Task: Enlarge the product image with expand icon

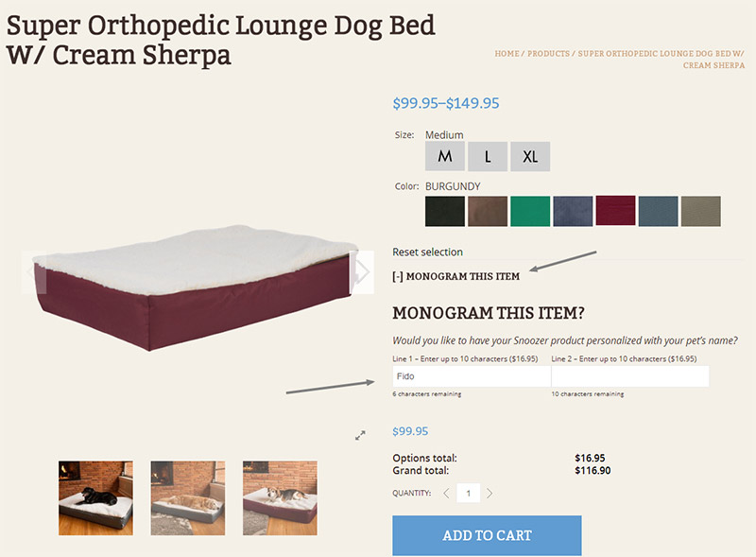Action: [x=360, y=435]
